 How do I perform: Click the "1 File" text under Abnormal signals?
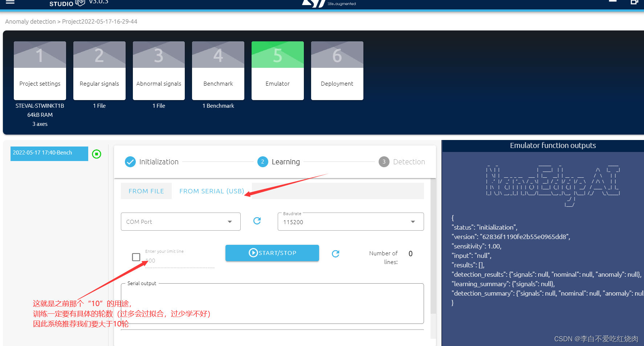tap(159, 106)
